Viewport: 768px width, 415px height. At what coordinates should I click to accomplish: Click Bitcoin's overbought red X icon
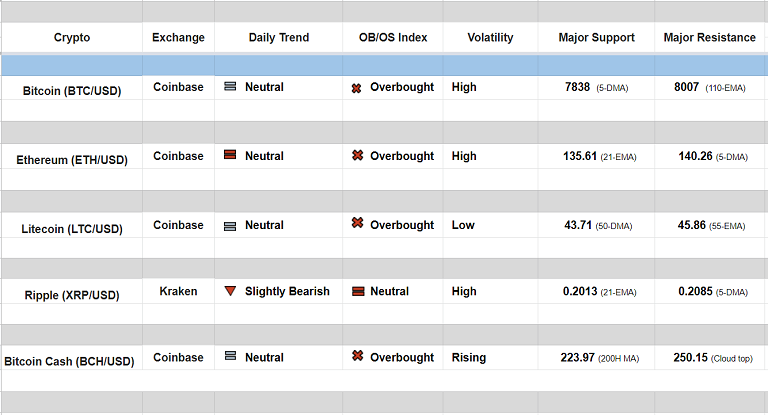click(x=356, y=88)
